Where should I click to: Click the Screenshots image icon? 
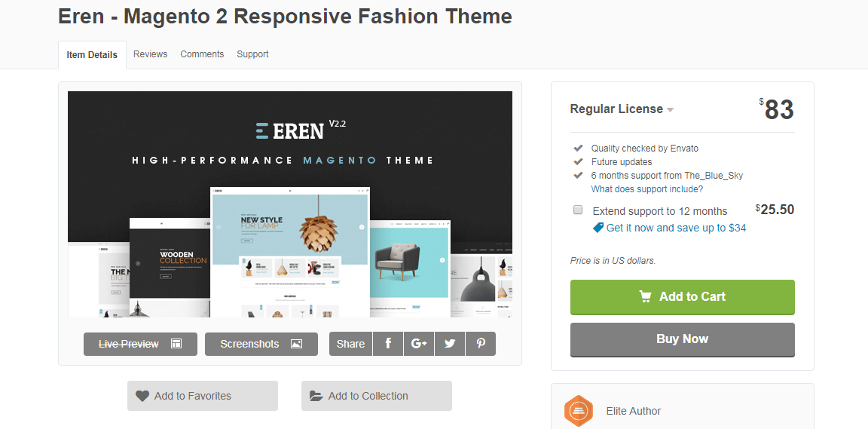pyautogui.click(x=296, y=344)
